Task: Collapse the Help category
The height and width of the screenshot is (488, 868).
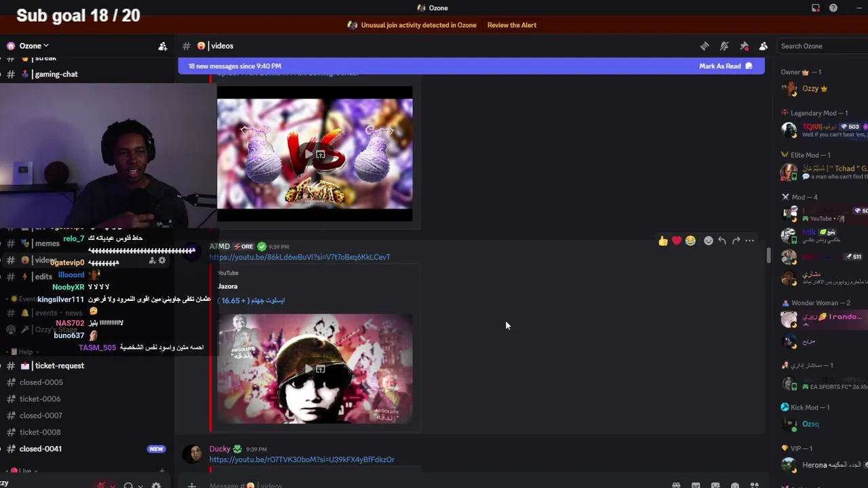Action: click(24, 352)
